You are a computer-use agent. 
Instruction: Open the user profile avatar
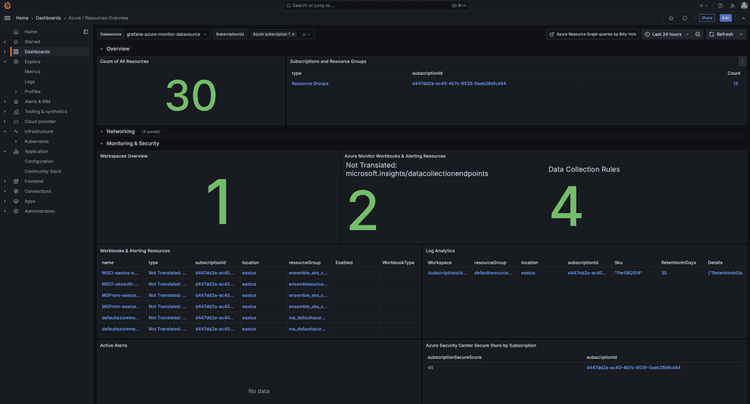click(743, 5)
